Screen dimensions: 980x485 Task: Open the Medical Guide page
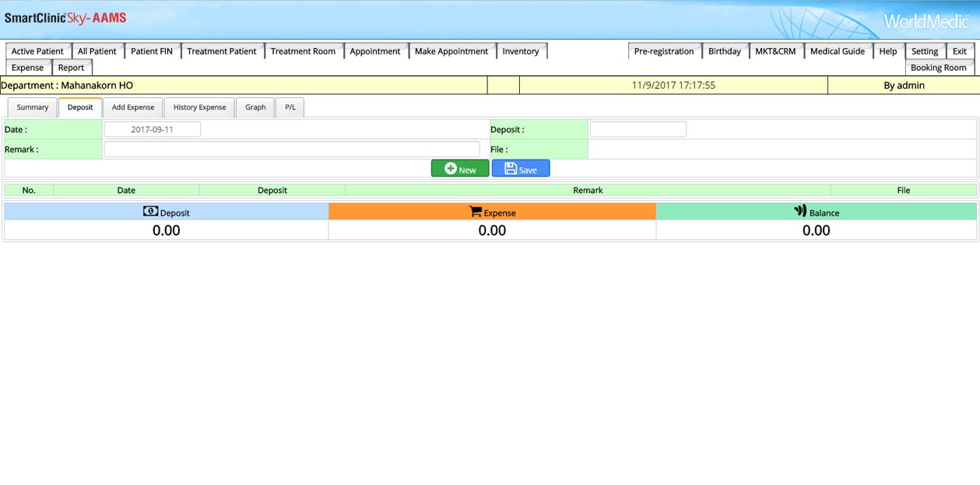point(837,51)
